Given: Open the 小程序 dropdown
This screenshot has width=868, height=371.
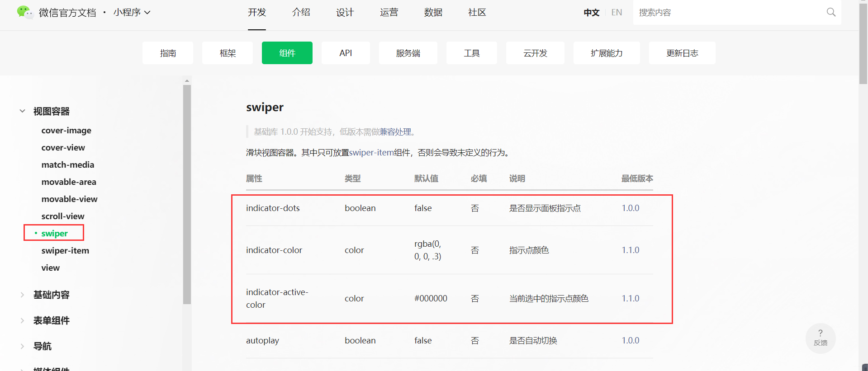Looking at the screenshot, I should pyautogui.click(x=132, y=12).
